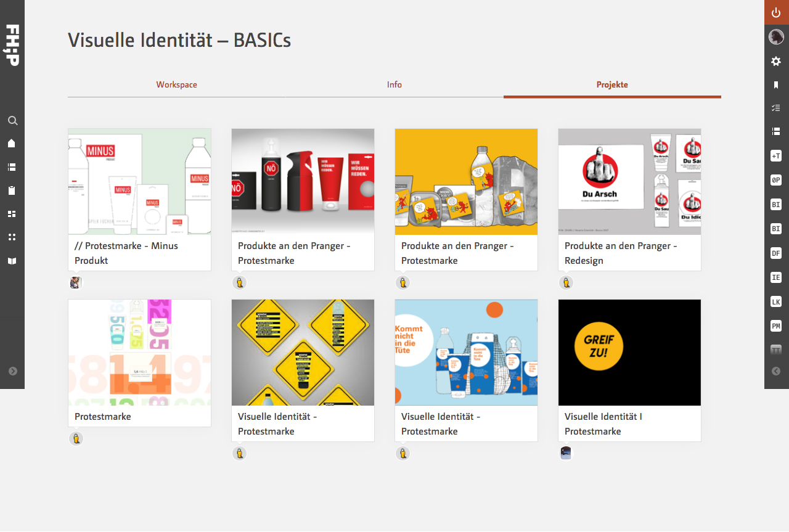
Task: Click the FH;P logo in the sidebar
Action: [12, 45]
